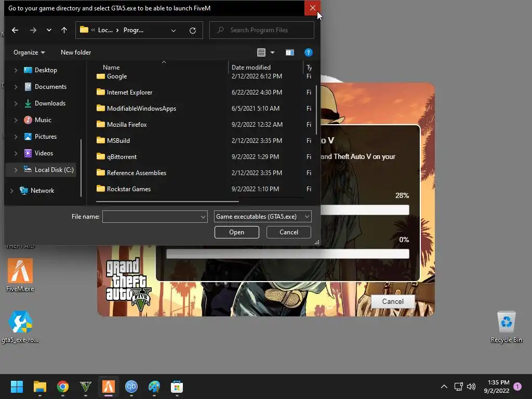This screenshot has height=399, width=532.
Task: Select the Recycle Bin icon
Action: [506, 327]
